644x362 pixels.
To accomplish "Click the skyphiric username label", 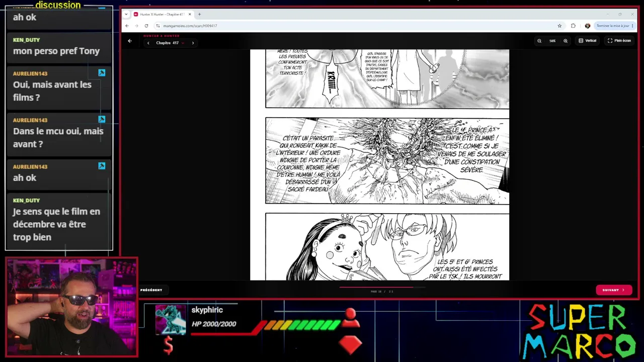I will point(207,310).
